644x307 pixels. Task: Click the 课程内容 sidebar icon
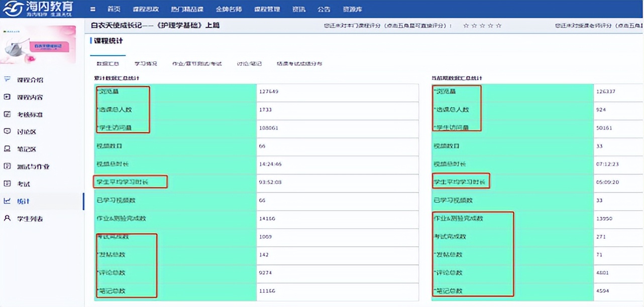click(x=7, y=97)
